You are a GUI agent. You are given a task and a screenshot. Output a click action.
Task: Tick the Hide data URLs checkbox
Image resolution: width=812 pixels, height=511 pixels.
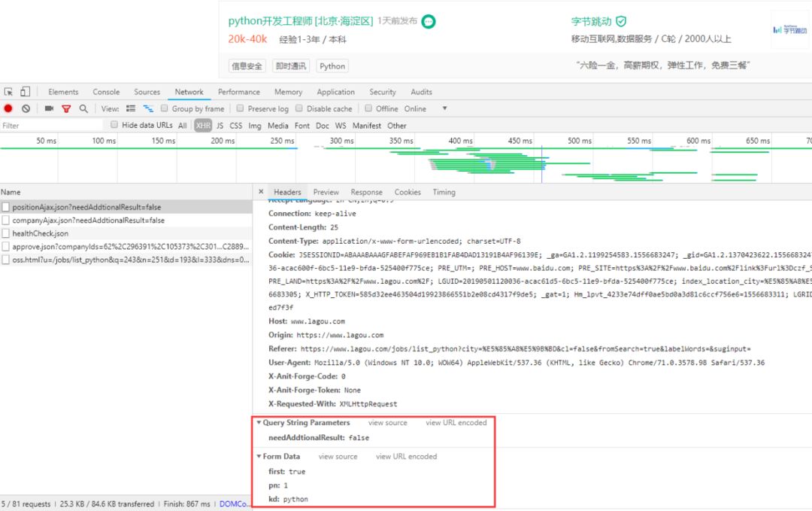click(x=114, y=125)
